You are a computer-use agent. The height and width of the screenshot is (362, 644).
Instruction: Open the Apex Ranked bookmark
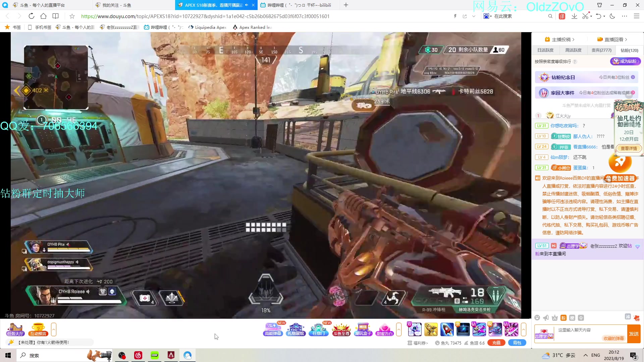click(x=252, y=27)
